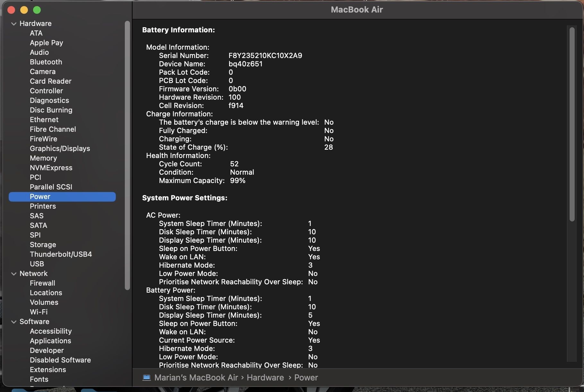This screenshot has height=392, width=584.
Task: Click battery serial number F8Y235210KC10X2A9
Action: coord(265,55)
